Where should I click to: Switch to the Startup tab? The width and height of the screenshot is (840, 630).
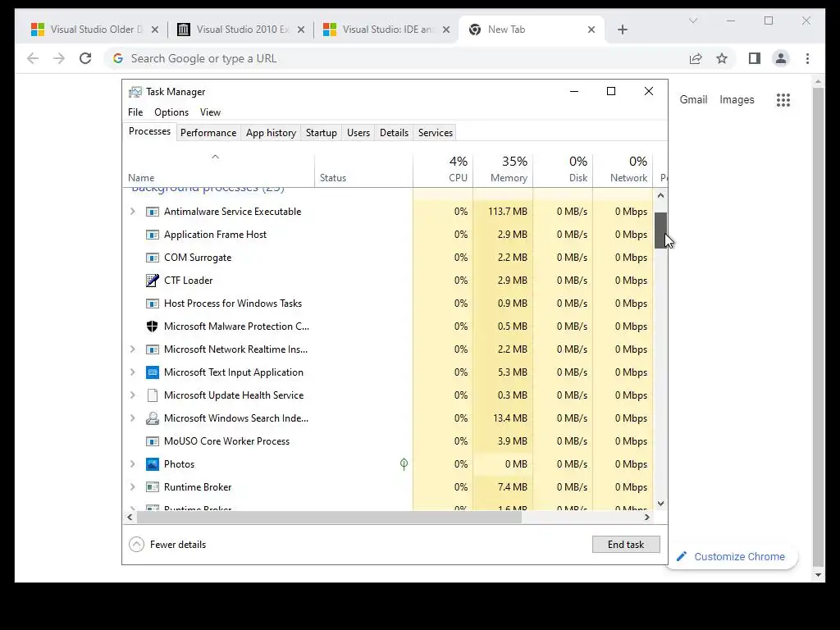coord(322,133)
